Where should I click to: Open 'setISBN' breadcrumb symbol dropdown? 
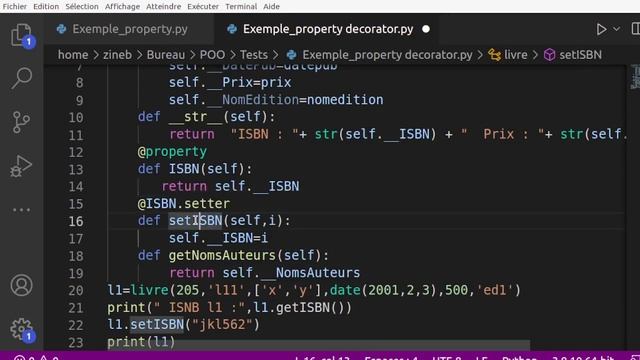[x=580, y=55]
